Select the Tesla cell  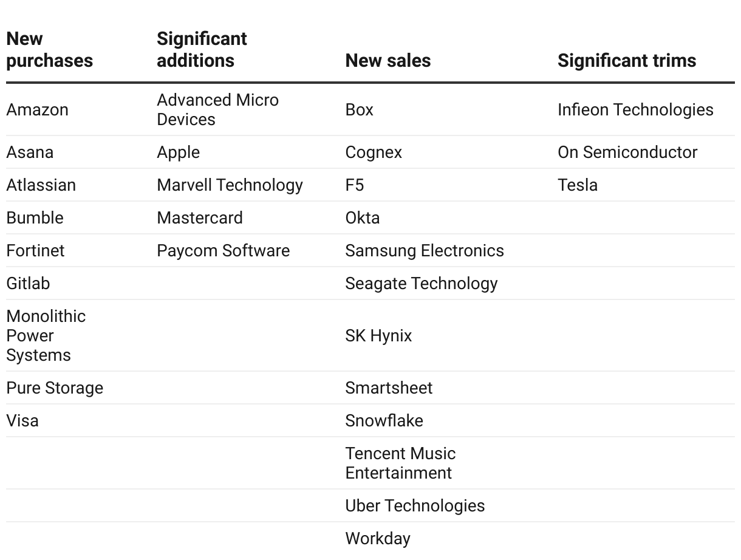click(x=577, y=185)
